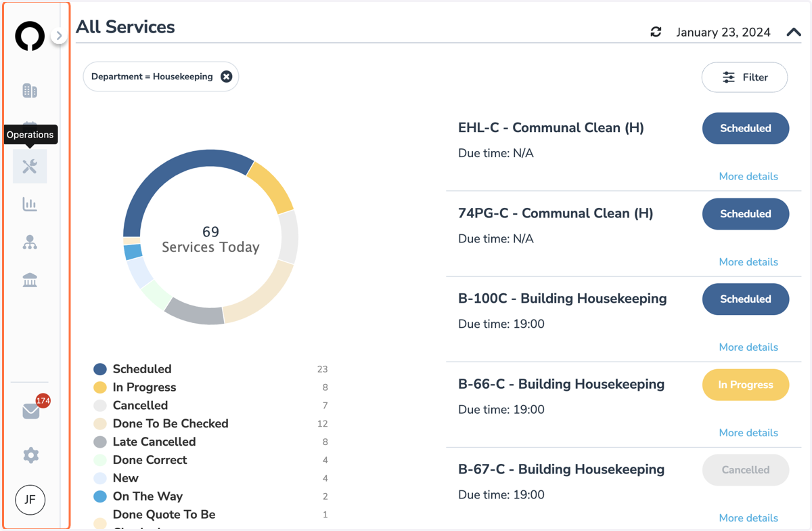Select the Cancelled legend label
This screenshot has width=812, height=531.
pos(140,405)
